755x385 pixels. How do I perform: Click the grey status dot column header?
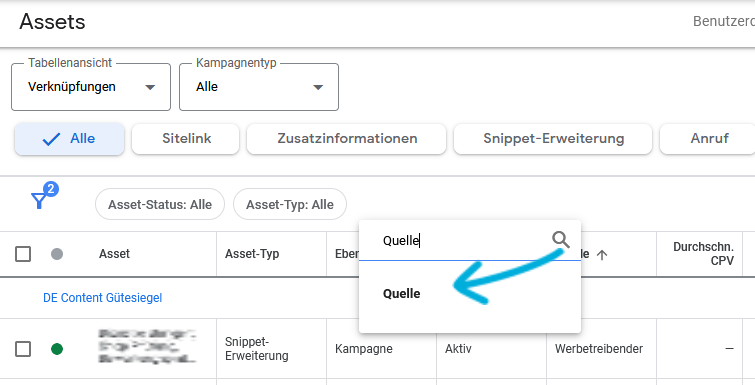[x=57, y=254]
